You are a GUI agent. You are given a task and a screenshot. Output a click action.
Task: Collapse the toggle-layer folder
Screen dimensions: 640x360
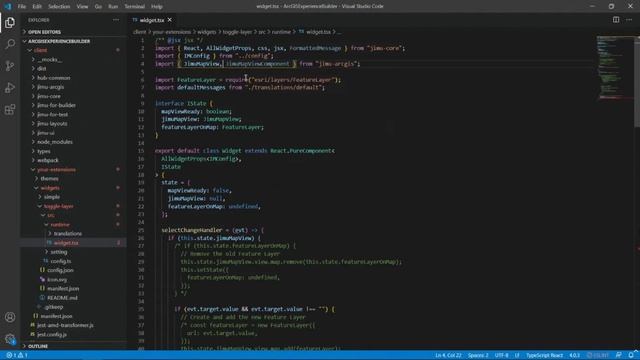click(x=73, y=207)
